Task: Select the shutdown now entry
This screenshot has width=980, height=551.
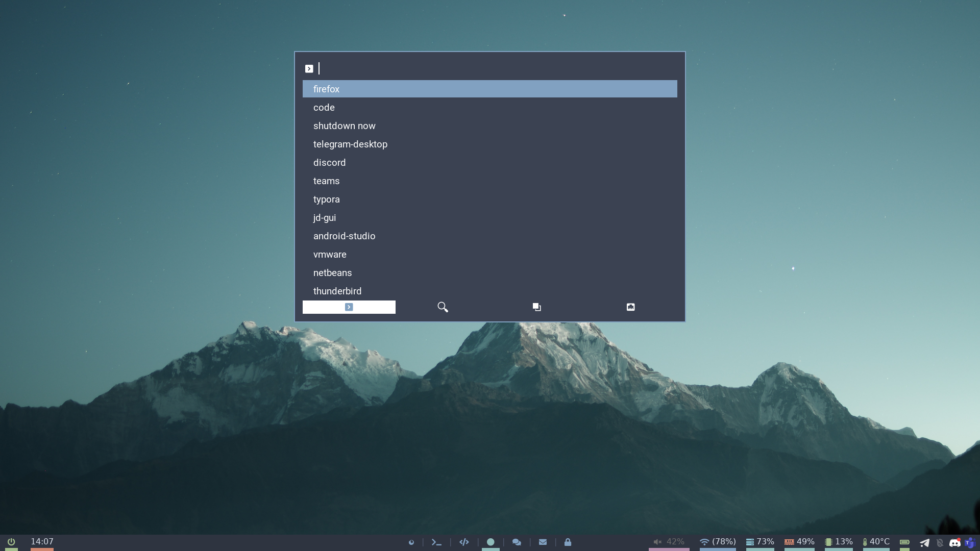Action: point(345,126)
